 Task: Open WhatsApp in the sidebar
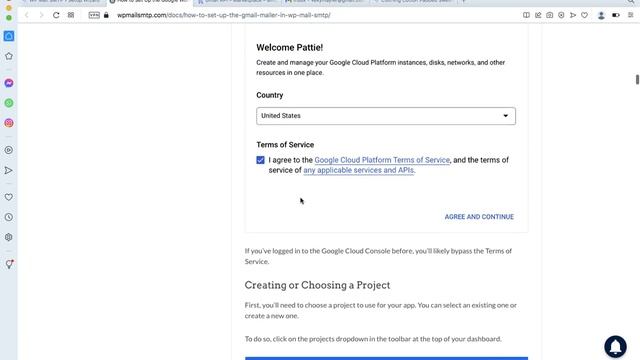[9, 103]
